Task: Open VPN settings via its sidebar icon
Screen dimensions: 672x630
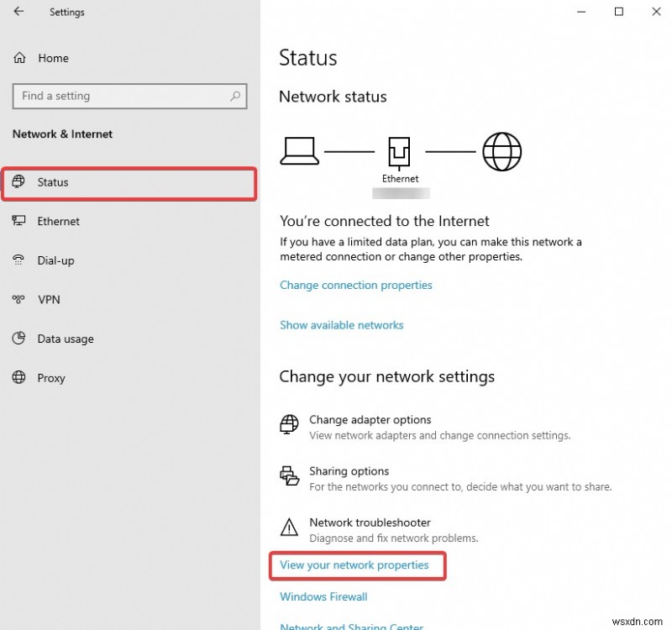Action: pos(18,300)
